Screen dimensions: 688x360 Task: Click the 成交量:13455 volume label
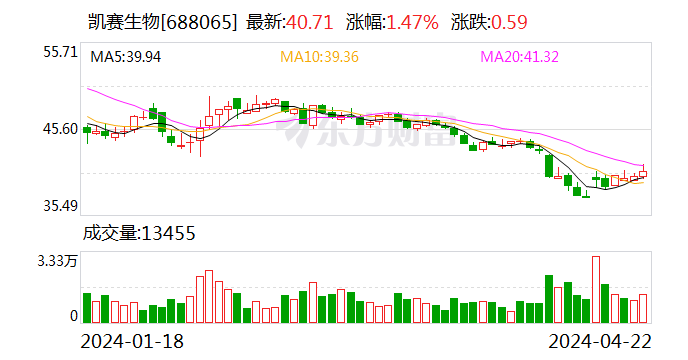[139, 233]
